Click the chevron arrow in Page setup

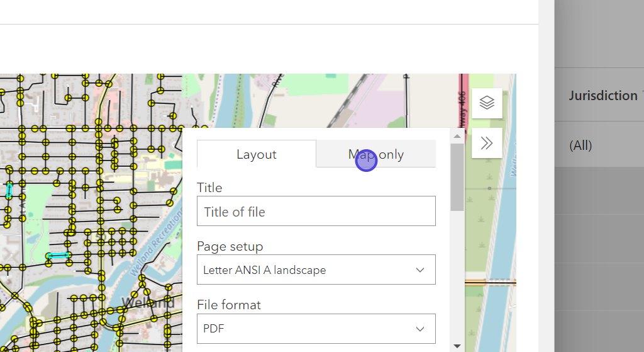pyautogui.click(x=420, y=270)
